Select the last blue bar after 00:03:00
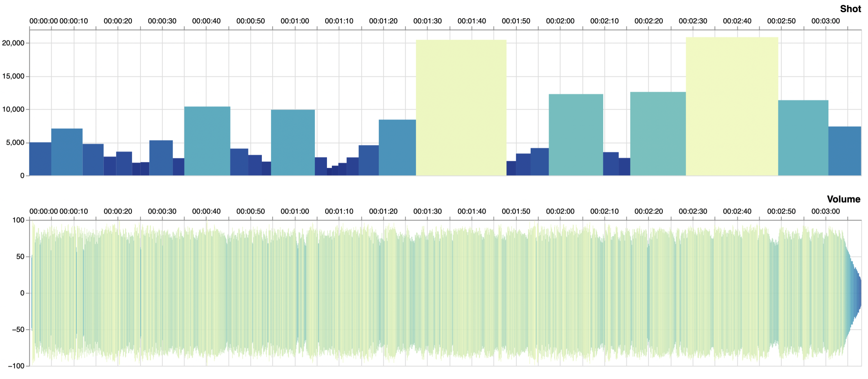 pos(844,151)
